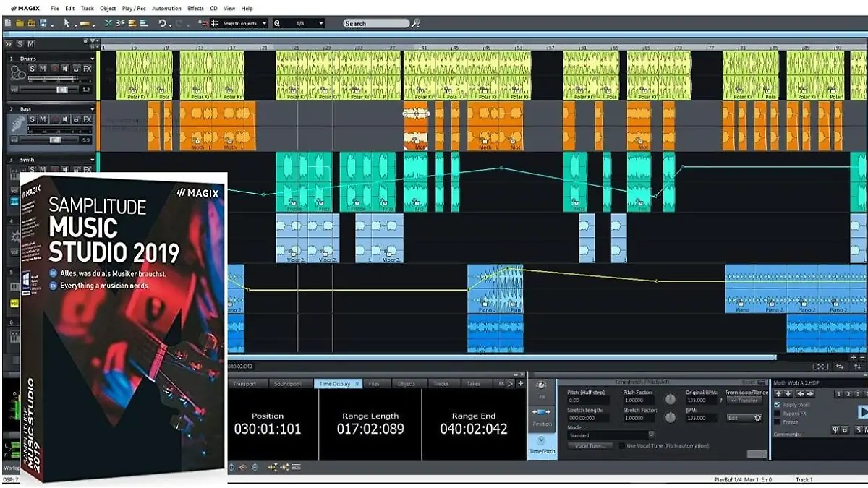
Task: Click the speaker monitor icon on Bass track
Action: click(65, 119)
